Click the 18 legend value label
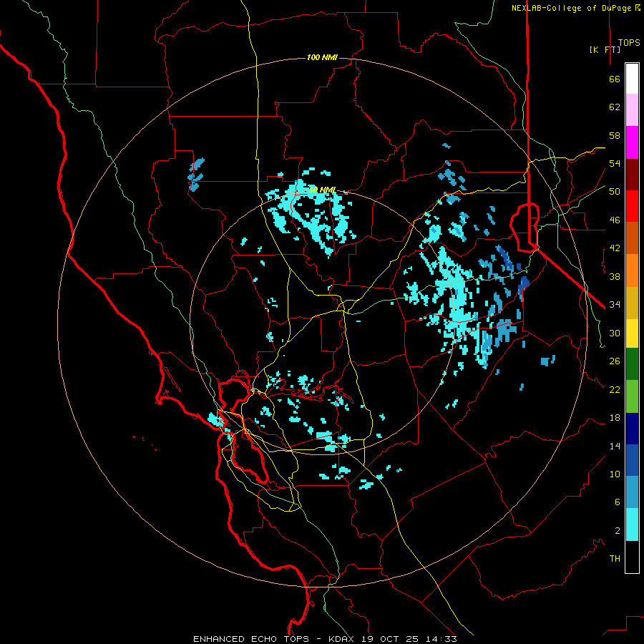This screenshot has height=644, width=644. coord(615,418)
